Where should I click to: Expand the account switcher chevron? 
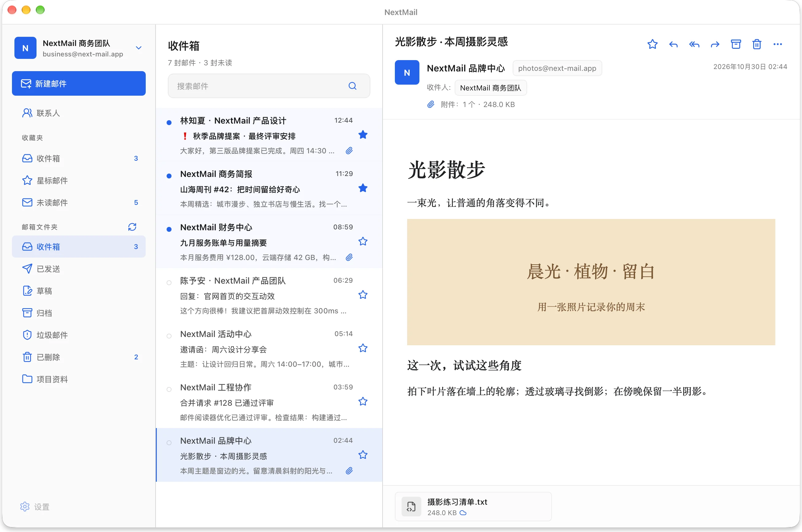(138, 48)
